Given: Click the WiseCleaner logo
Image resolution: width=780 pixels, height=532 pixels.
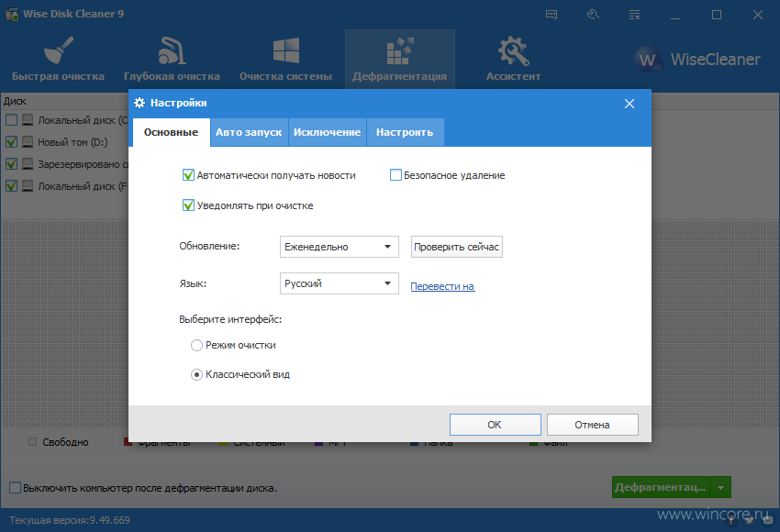Looking at the screenshot, I should (697, 60).
